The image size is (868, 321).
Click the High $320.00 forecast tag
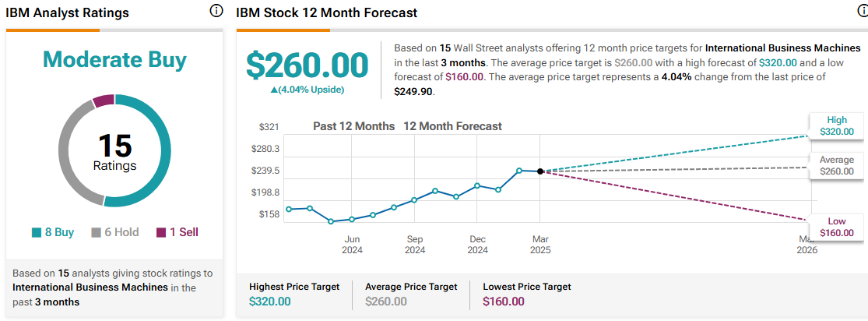(x=836, y=126)
